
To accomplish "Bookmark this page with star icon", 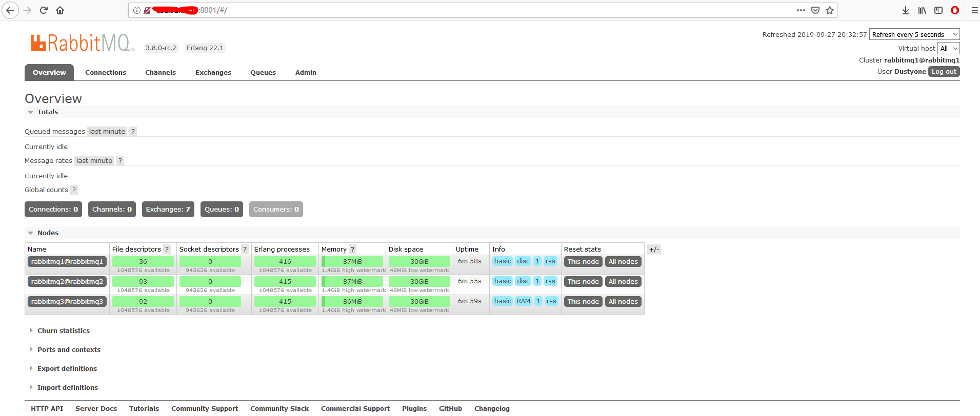I will coord(830,10).
